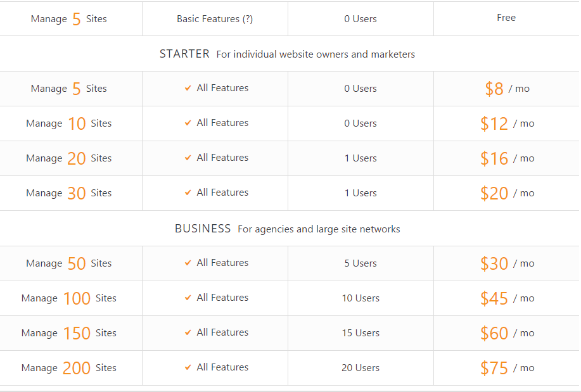
Task: Choose the $45 / mo plan price
Action: pos(508,299)
